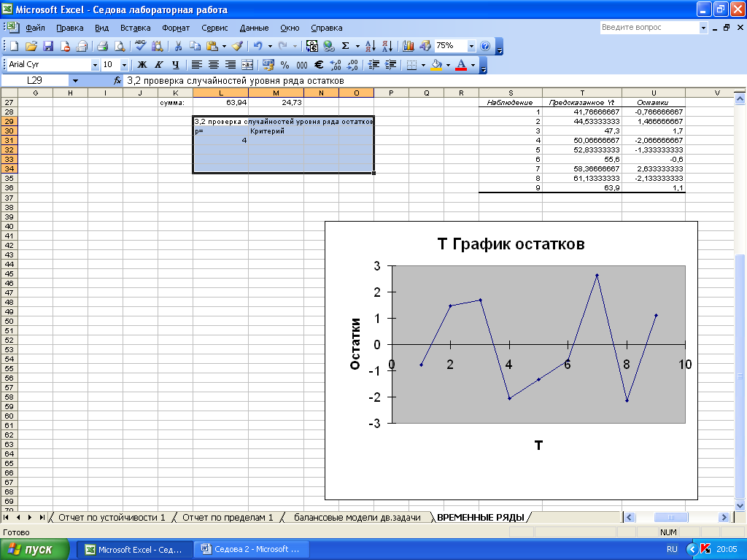Align text left

click(x=197, y=65)
